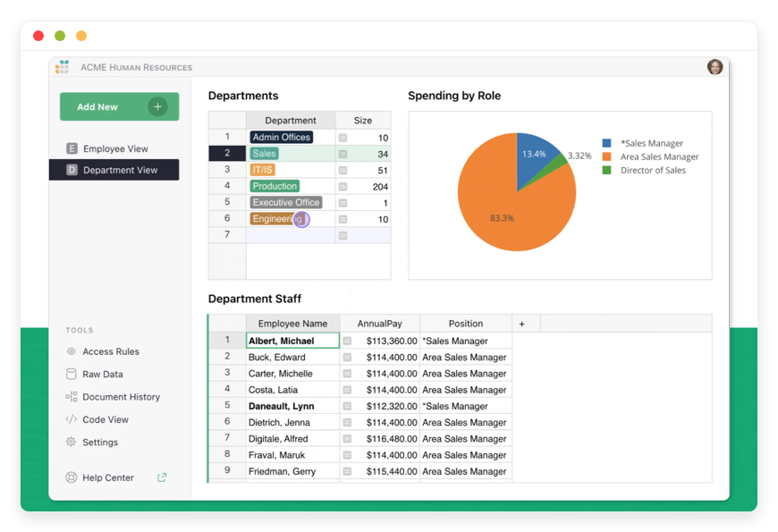Click the Document History icon
Image resolution: width=778 pixels, height=532 pixels.
(x=72, y=396)
